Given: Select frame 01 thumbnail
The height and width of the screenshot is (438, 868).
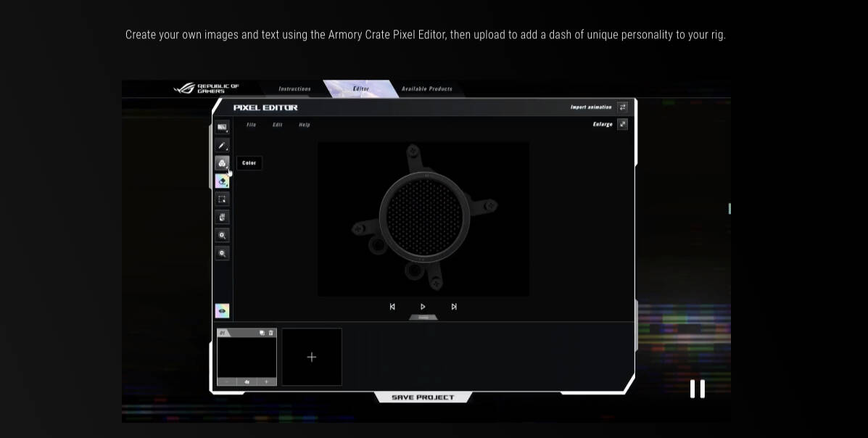Looking at the screenshot, I should pyautogui.click(x=247, y=358).
